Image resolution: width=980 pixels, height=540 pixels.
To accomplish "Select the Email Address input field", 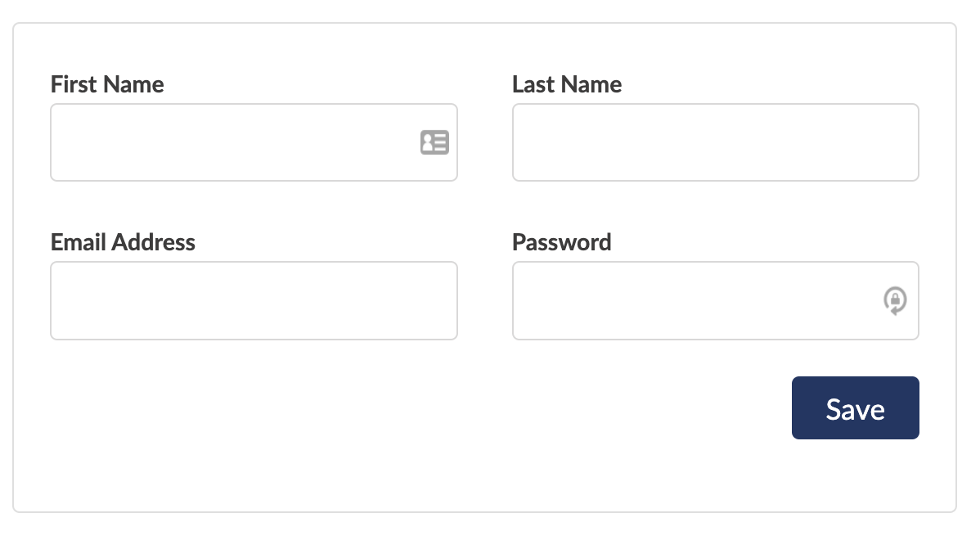I will tap(254, 300).
